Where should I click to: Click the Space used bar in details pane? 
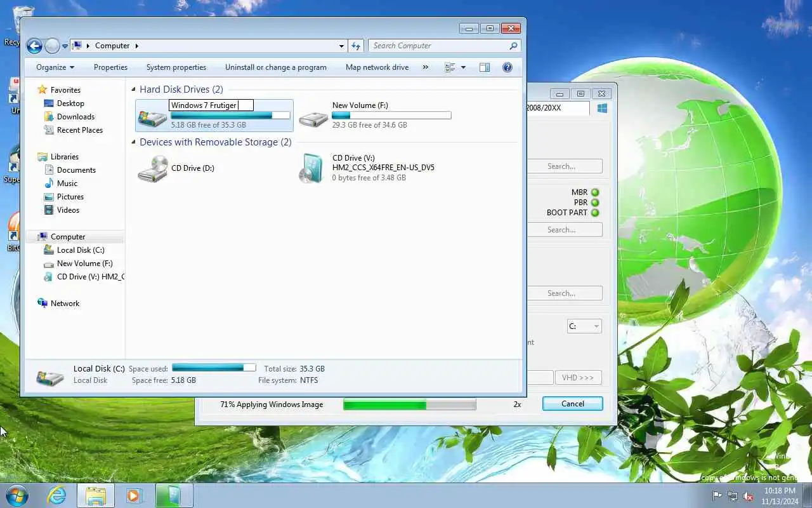tap(214, 368)
